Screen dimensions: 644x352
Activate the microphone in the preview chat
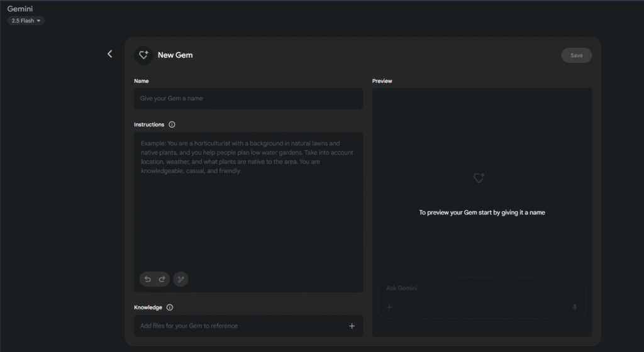[x=574, y=307]
